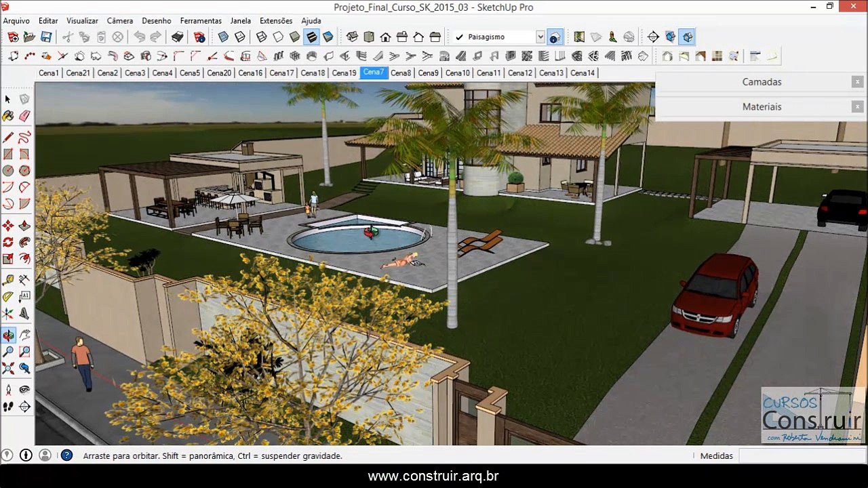Toggle Shaded With Textures style
The width and height of the screenshot is (868, 488).
pyautogui.click(x=311, y=37)
